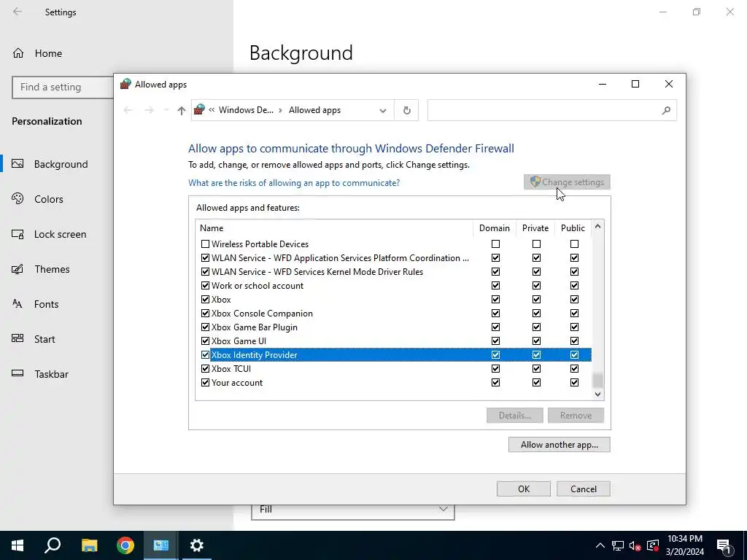This screenshot has width=747, height=560.
Task: Toggle Xbox TCUI name checkbox
Action: pos(205,368)
